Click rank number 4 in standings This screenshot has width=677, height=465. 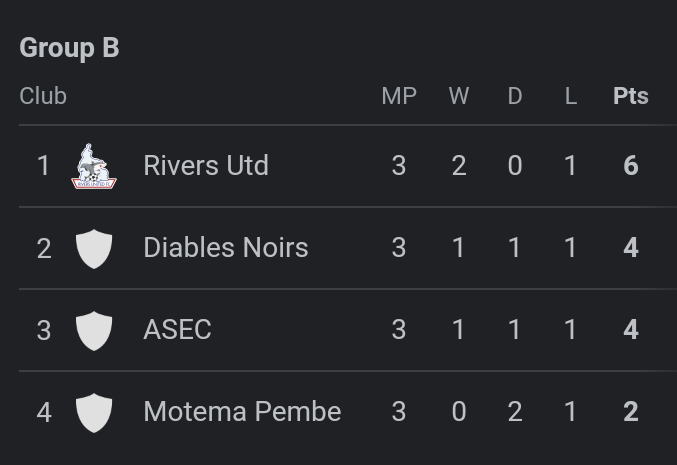pyautogui.click(x=44, y=412)
